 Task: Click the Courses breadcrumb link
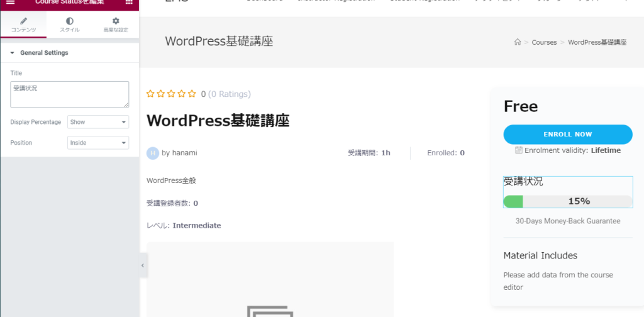tap(544, 42)
